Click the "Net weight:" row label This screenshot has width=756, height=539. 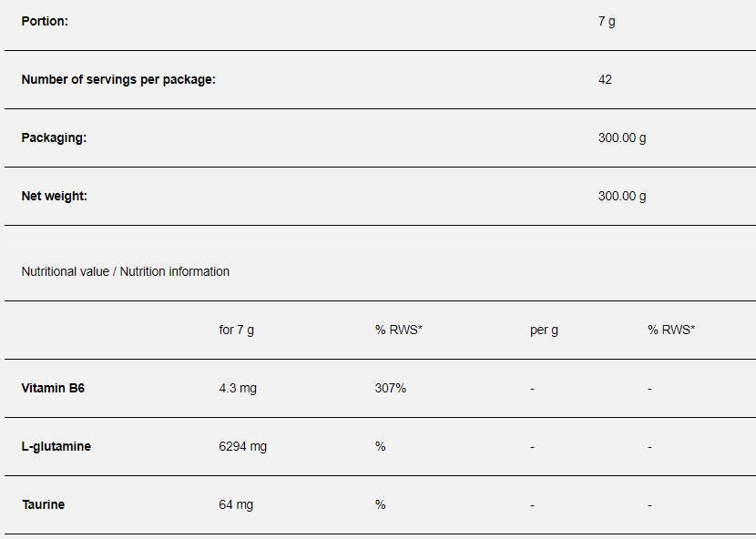(x=55, y=196)
